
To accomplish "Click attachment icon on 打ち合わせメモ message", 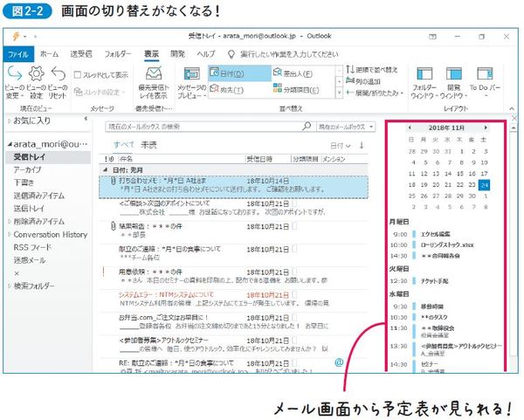I will pyautogui.click(x=113, y=181).
